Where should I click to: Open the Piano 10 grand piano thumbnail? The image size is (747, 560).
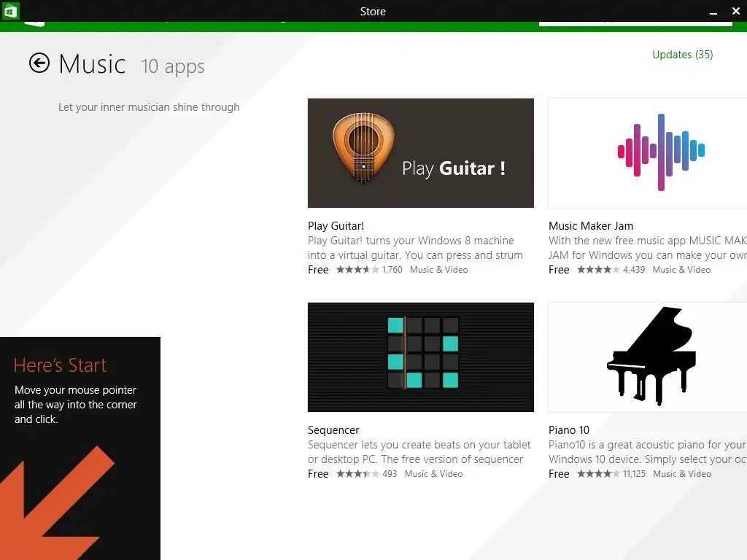[x=648, y=357]
